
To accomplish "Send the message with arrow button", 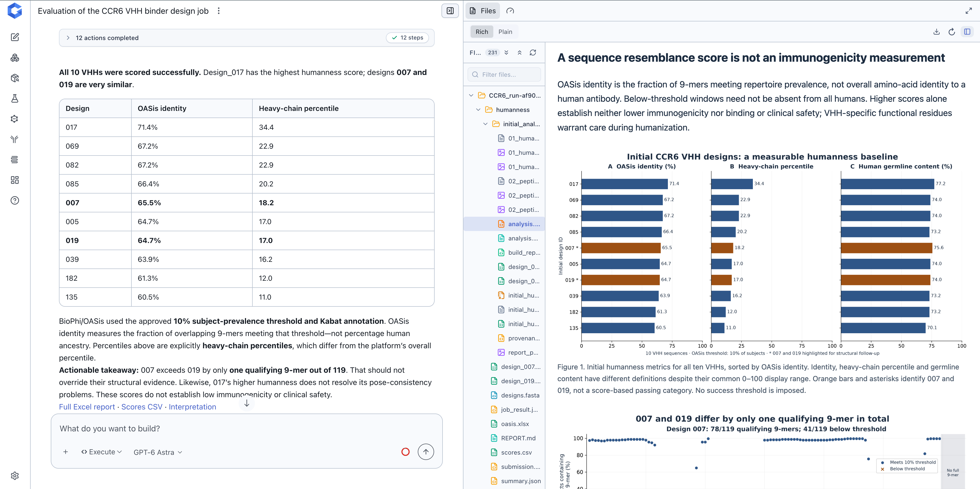I will (x=426, y=452).
